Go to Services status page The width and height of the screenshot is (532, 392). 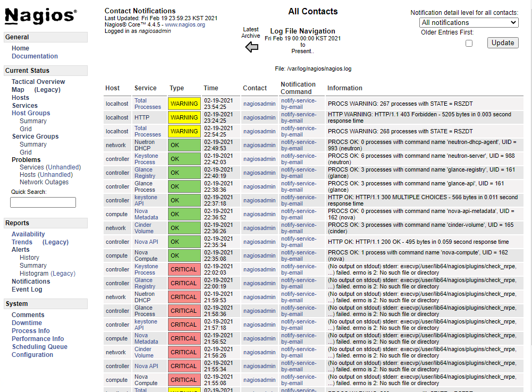25,106
